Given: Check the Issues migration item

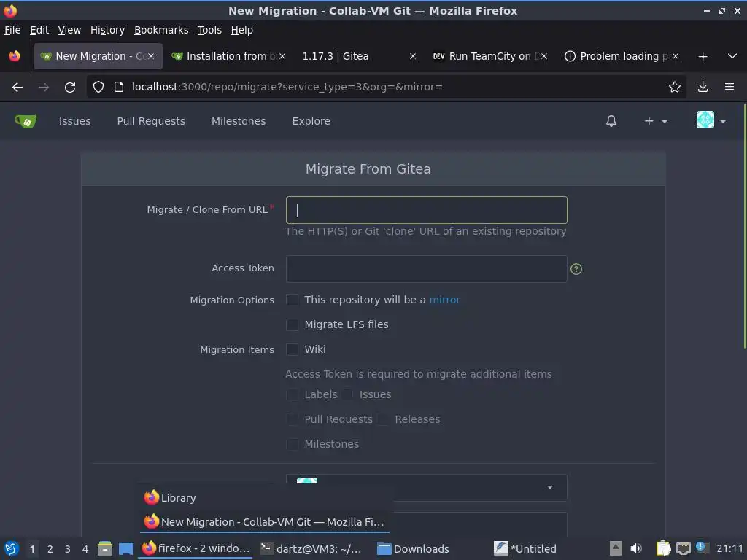Looking at the screenshot, I should click(x=347, y=394).
